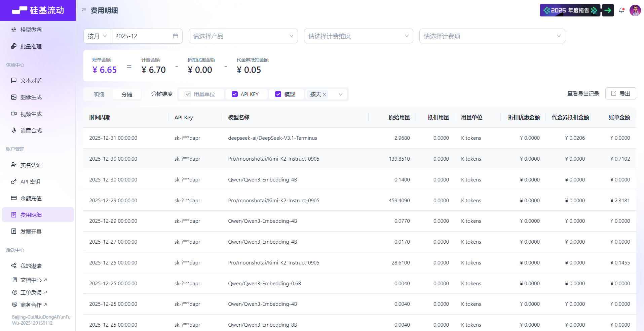Click the 文档中心 book icon
644x331 pixels.
[14, 280]
